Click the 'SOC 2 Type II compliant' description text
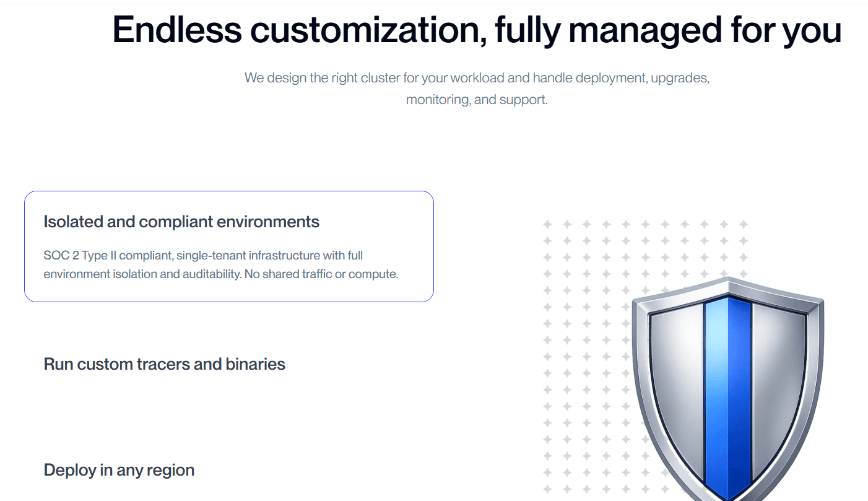The image size is (868, 501). [x=220, y=264]
